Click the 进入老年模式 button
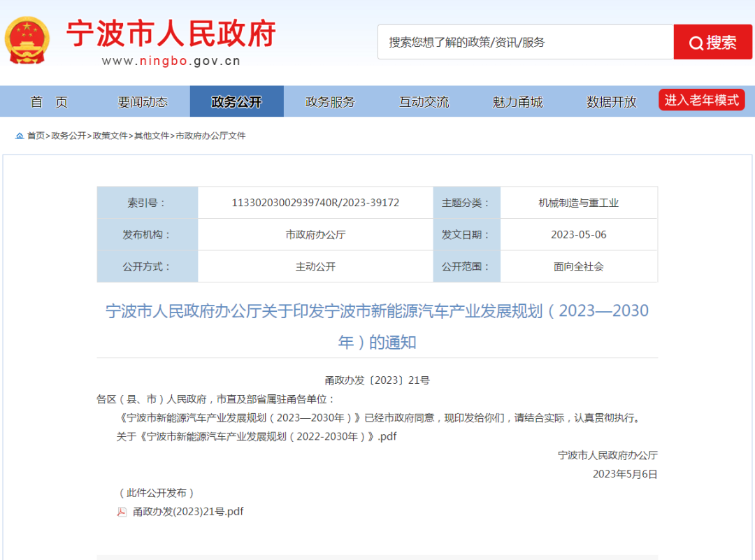 click(701, 99)
